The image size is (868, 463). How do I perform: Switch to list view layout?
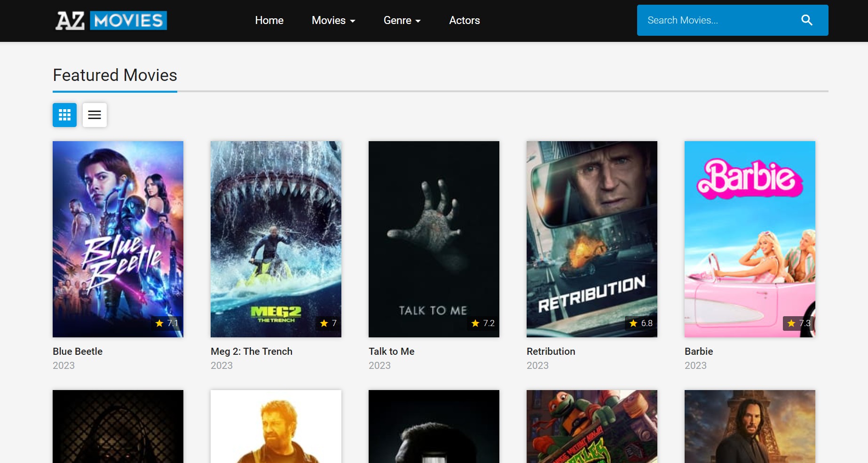pyautogui.click(x=95, y=115)
